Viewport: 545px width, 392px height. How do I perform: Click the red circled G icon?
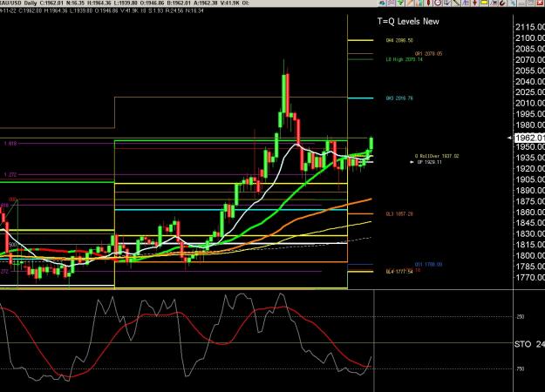[438, 3]
